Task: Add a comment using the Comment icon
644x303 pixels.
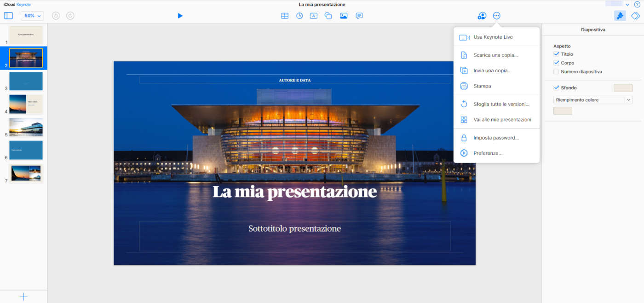Action: pos(359,16)
